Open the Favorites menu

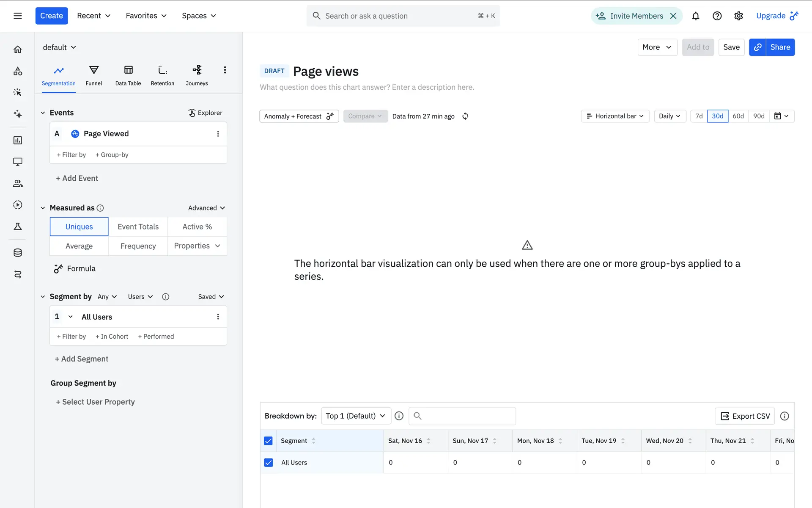point(146,16)
